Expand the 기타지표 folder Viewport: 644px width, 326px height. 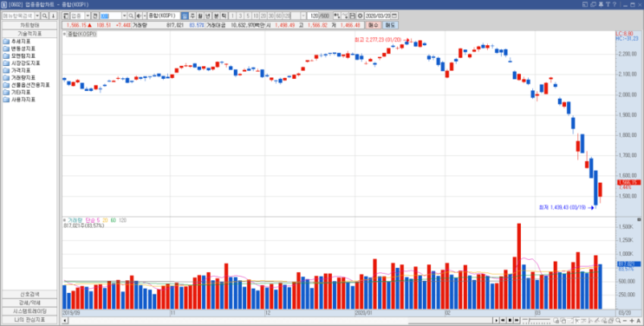pos(16,92)
